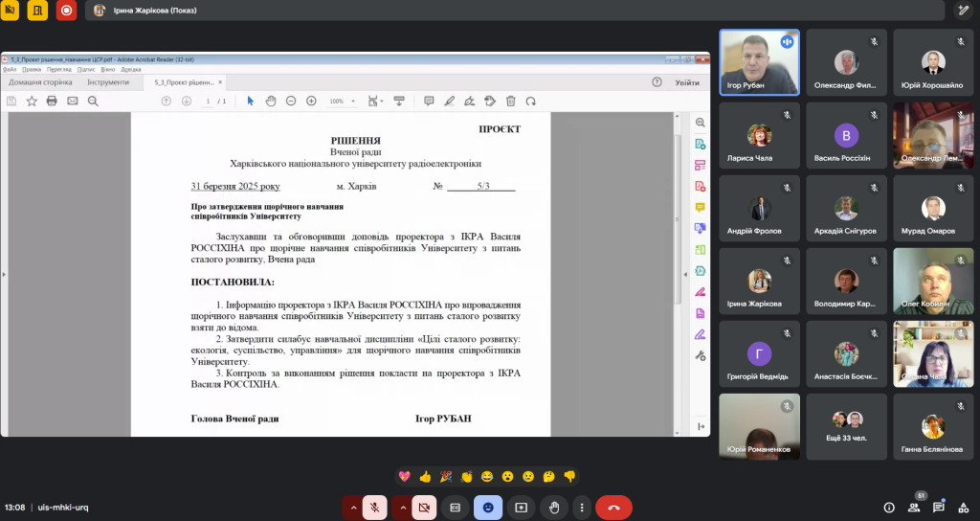Open the chat panel

pyautogui.click(x=939, y=507)
